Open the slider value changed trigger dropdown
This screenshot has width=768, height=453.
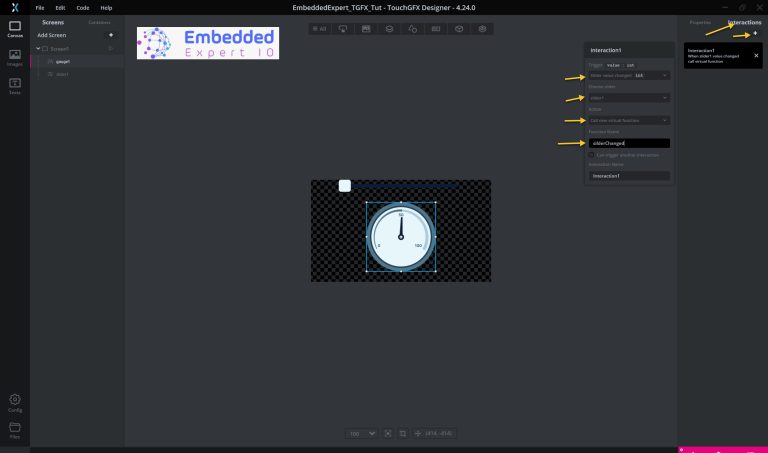(x=629, y=75)
